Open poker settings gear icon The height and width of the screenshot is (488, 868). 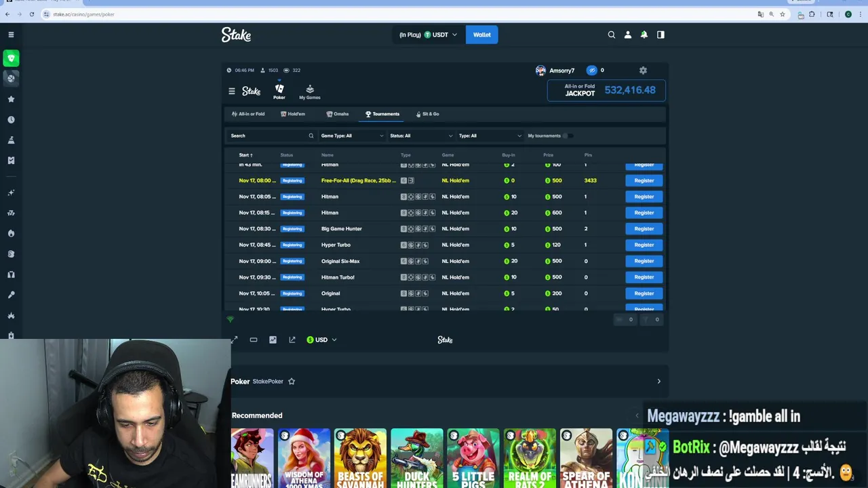coord(643,70)
